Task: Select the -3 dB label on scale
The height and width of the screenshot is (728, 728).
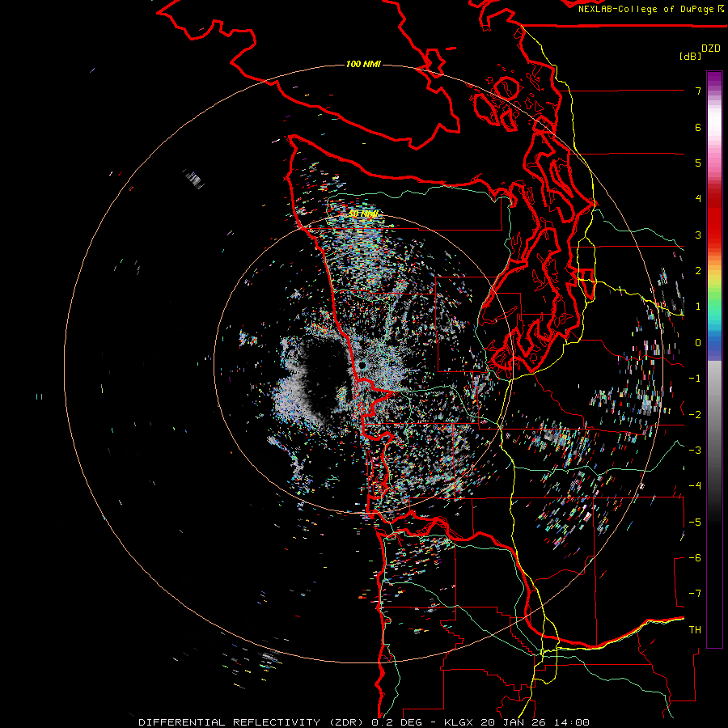Action: pyautogui.click(x=695, y=451)
